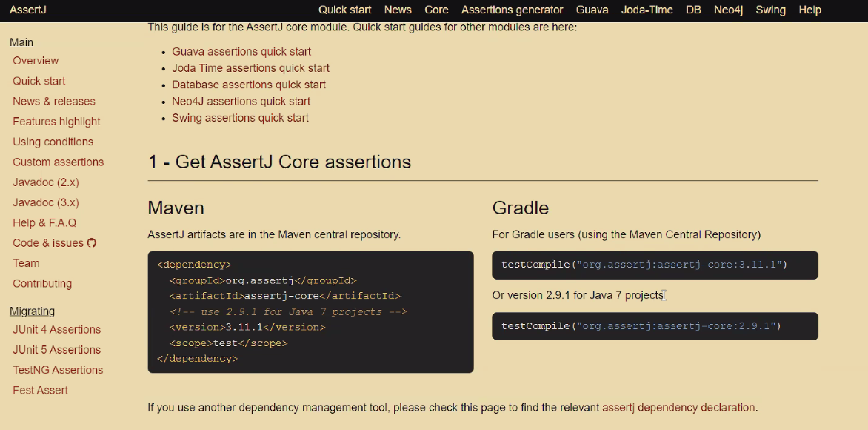Open Overview in the sidebar
The image size is (868, 430).
36,60
